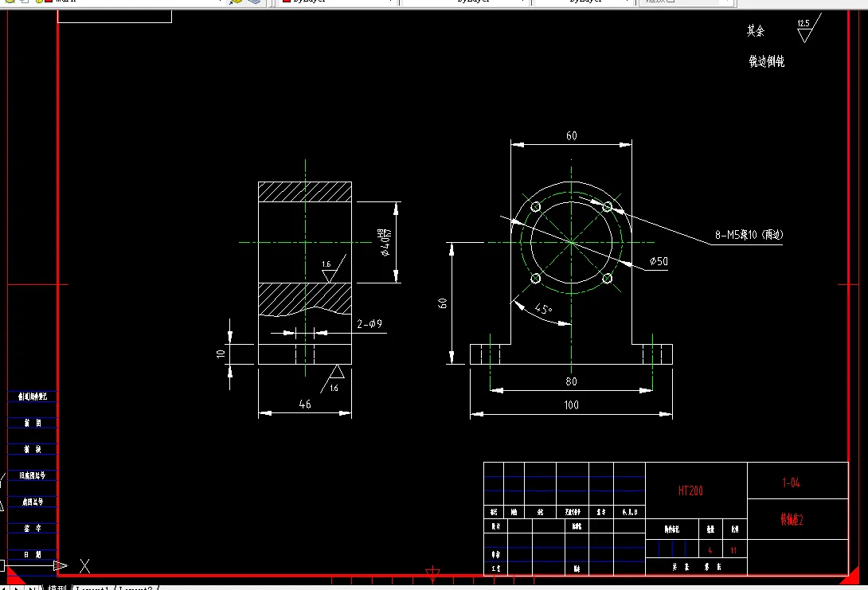Image resolution: width=868 pixels, height=590 pixels.
Task: Click the bottom-left threaded hole circle in front view
Action: [535, 279]
